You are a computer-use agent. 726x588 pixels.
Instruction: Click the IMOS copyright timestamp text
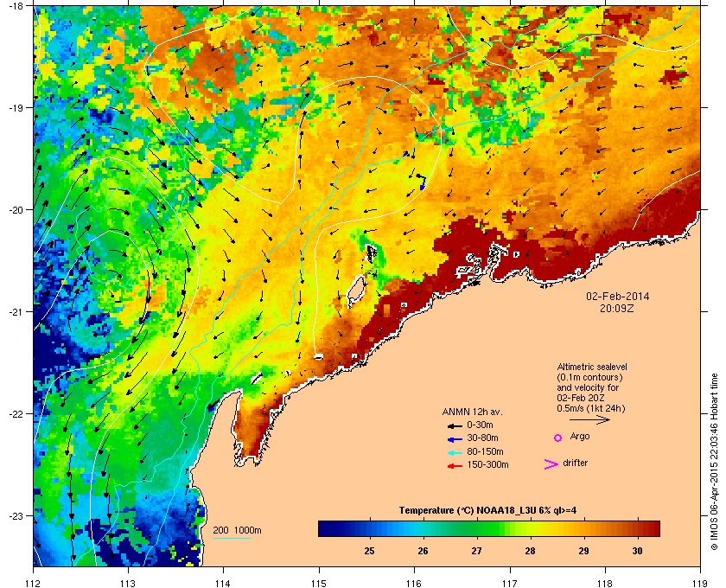click(714, 462)
